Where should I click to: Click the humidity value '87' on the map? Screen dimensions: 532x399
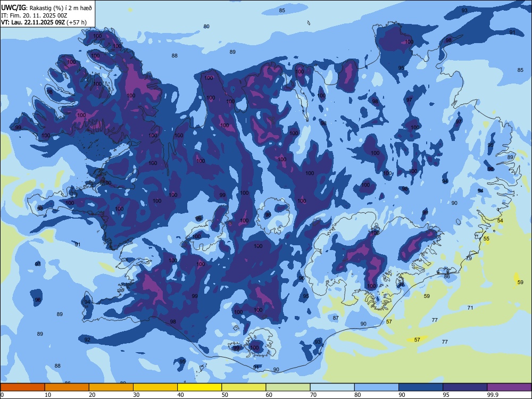(x=336, y=318)
